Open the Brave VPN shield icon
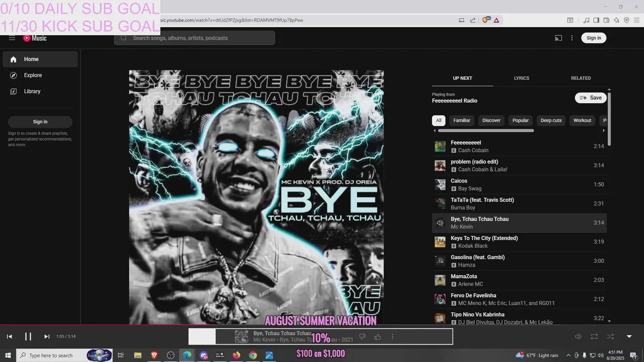 coord(626,20)
